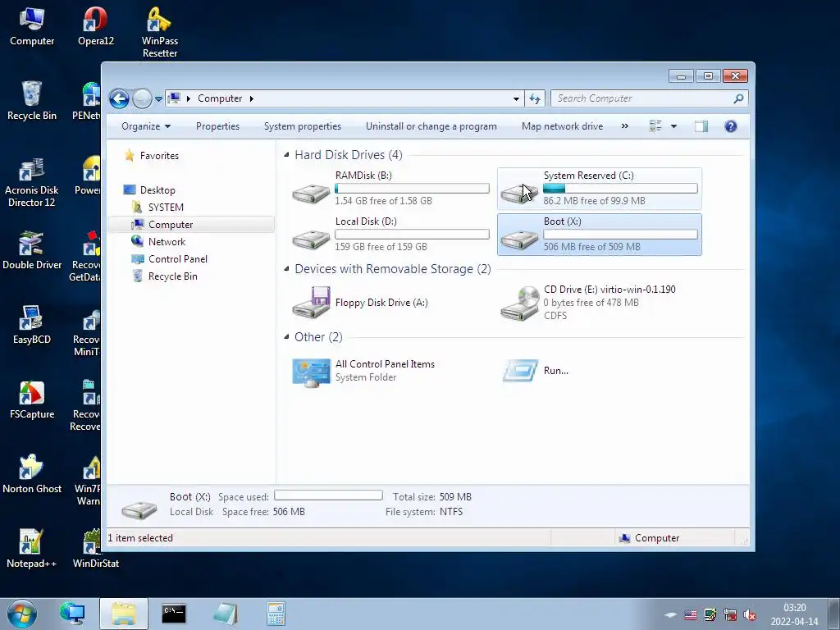Open Explorer help question-mark button

point(731,126)
